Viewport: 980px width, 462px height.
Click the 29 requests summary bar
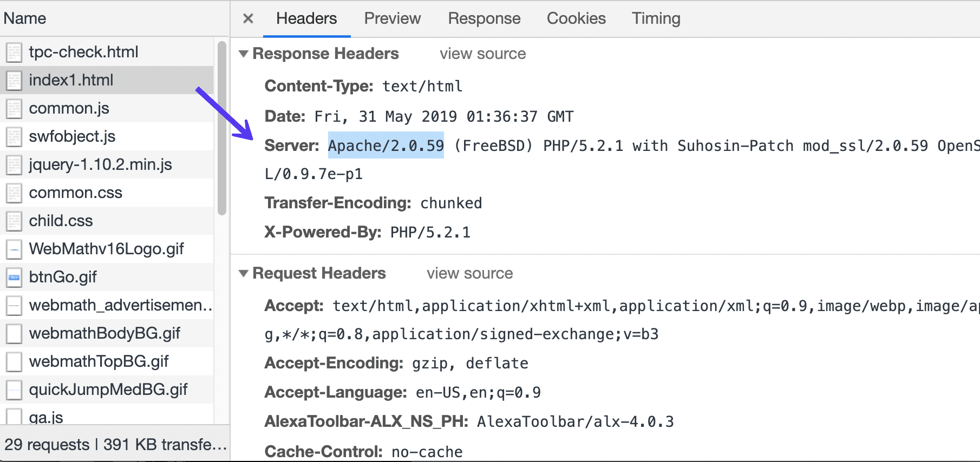[x=115, y=444]
